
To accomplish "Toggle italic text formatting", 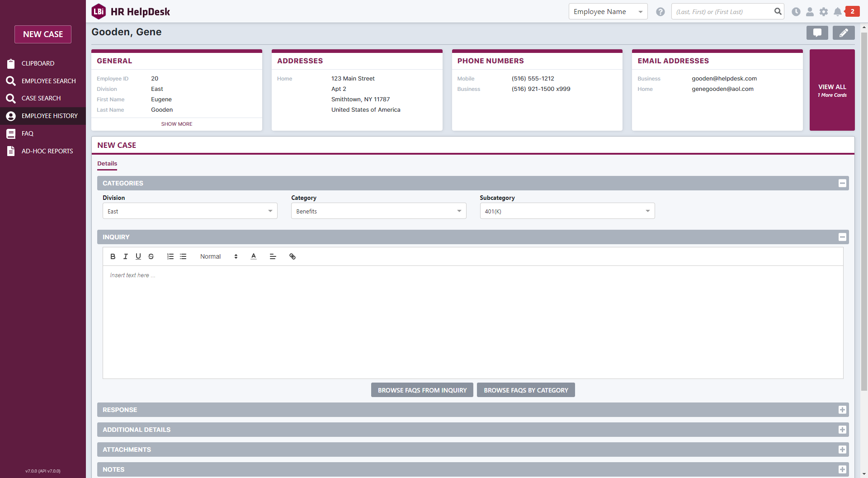I will point(125,256).
